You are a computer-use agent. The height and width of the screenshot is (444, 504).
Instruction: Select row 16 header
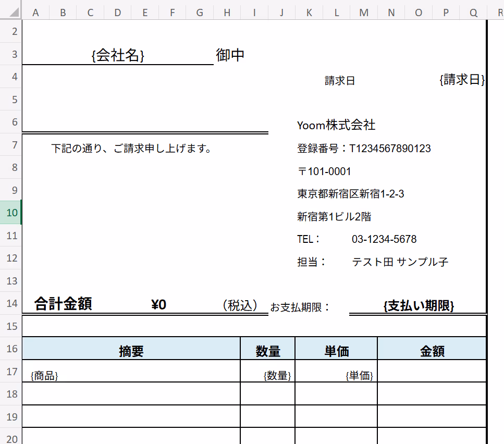11,349
